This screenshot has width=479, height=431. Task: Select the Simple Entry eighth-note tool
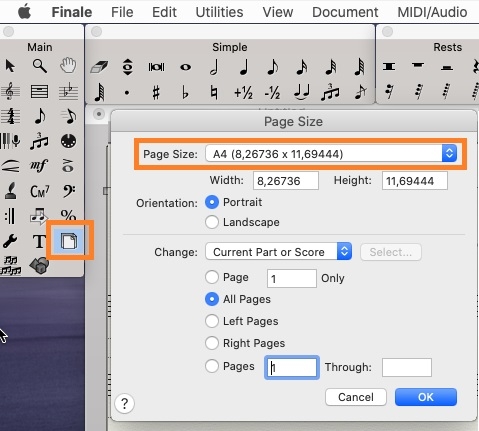click(x=40, y=116)
